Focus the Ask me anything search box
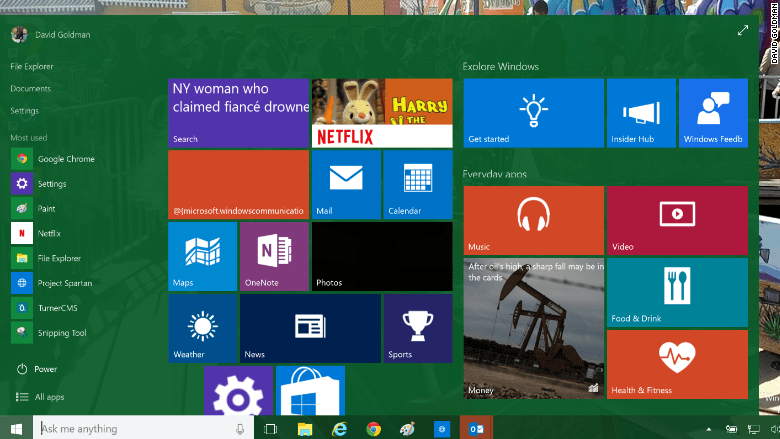The image size is (780, 439). [x=143, y=429]
